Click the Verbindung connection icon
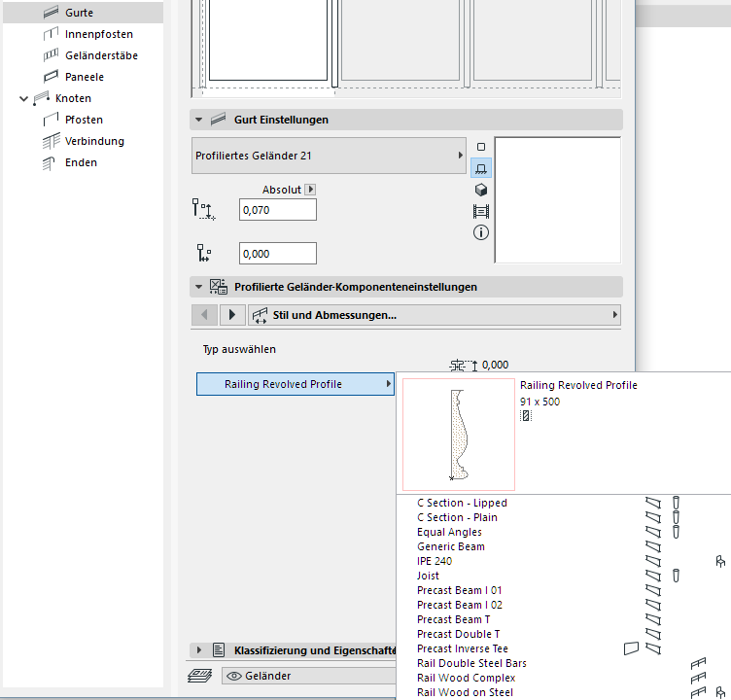Viewport: 731px width, 700px height. point(51,141)
